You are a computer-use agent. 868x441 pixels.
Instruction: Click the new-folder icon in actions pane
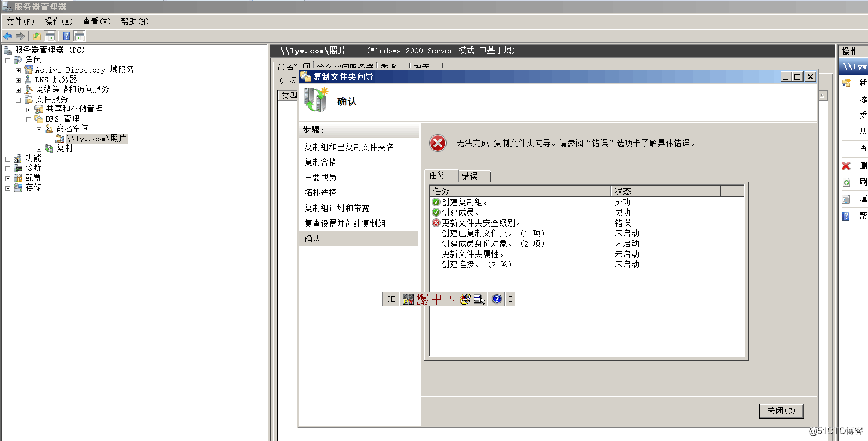coord(846,83)
